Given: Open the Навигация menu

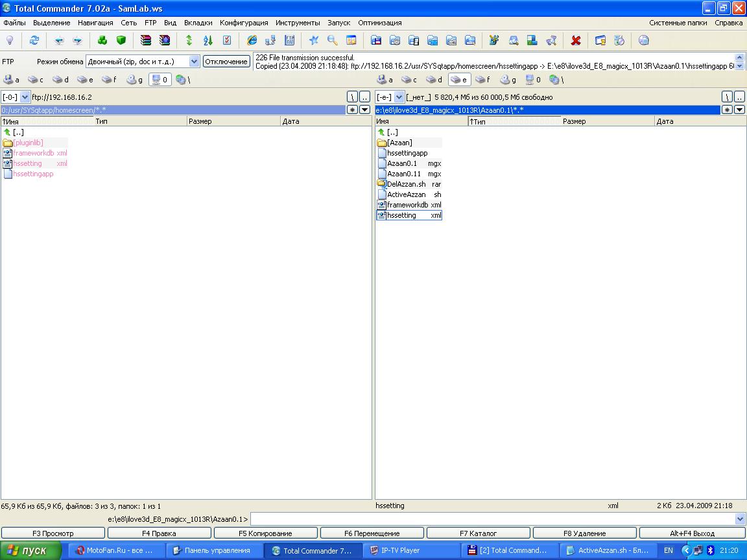Looking at the screenshot, I should click(96, 23).
